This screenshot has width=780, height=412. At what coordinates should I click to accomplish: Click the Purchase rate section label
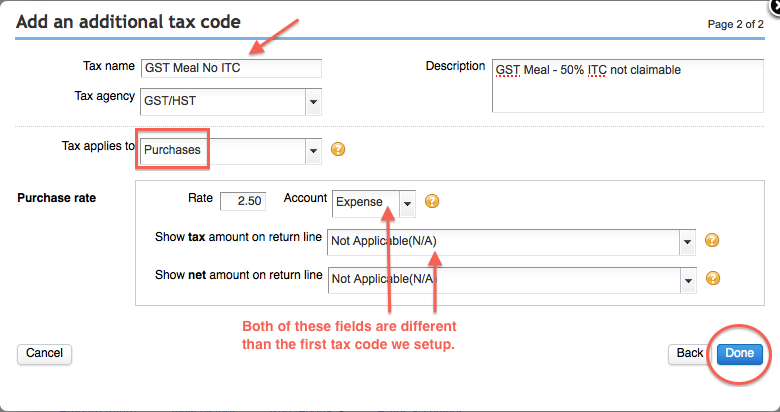click(x=57, y=198)
